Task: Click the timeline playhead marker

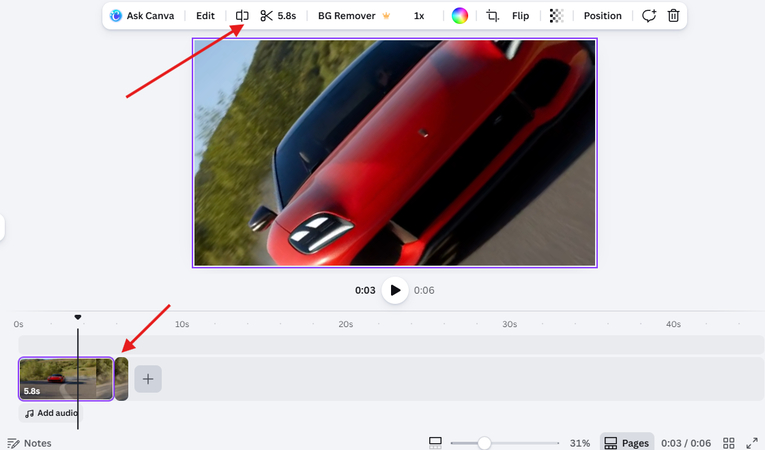Action: [x=78, y=317]
